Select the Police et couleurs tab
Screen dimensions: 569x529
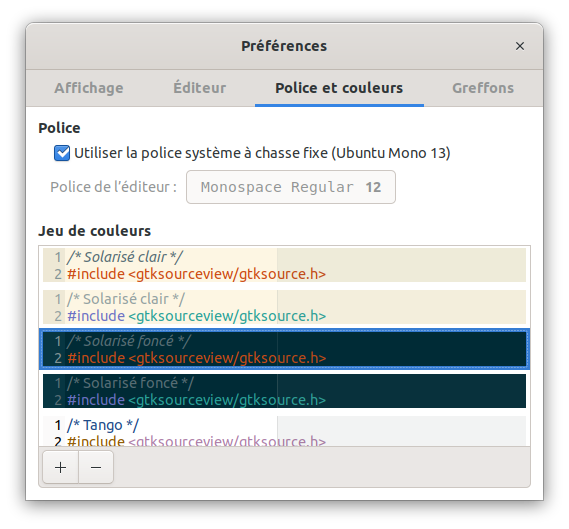click(339, 88)
